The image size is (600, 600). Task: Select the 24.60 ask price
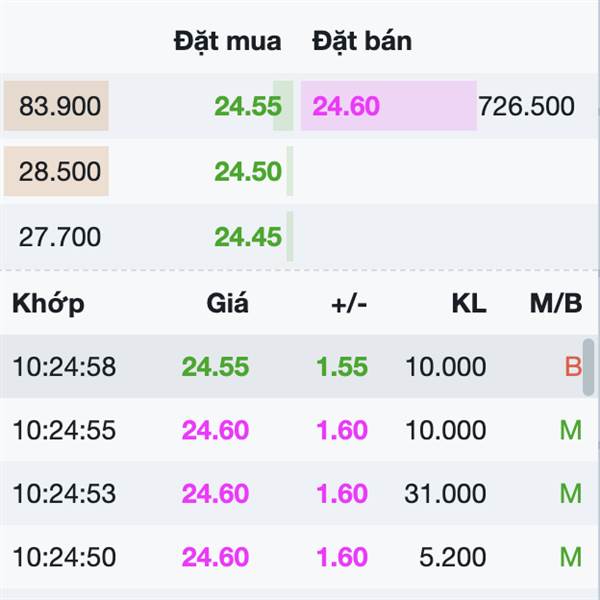coord(346,106)
